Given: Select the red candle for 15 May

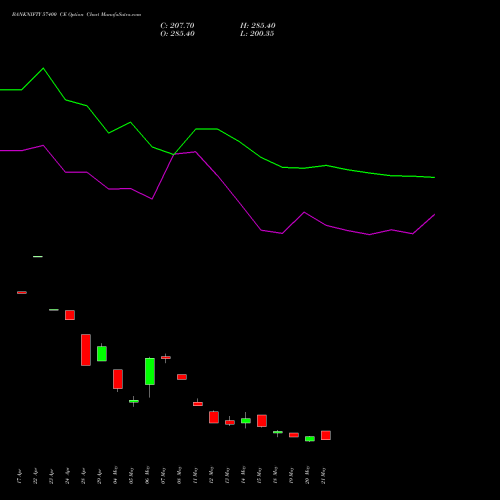Looking at the screenshot, I should click(262, 421).
